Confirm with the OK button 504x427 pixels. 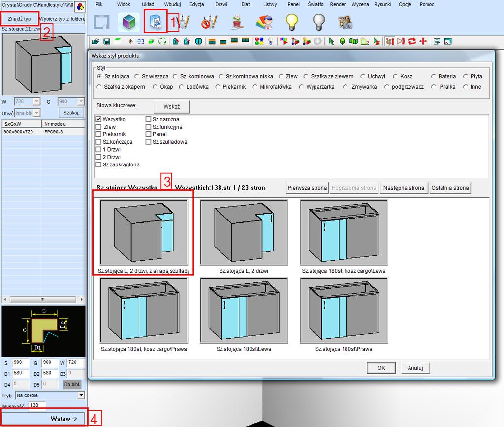tap(381, 368)
